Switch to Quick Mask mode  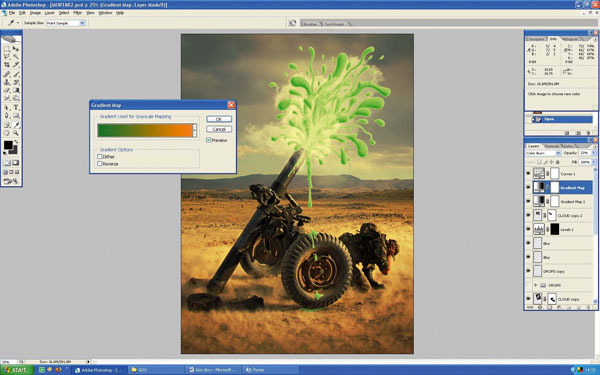pyautogui.click(x=16, y=163)
